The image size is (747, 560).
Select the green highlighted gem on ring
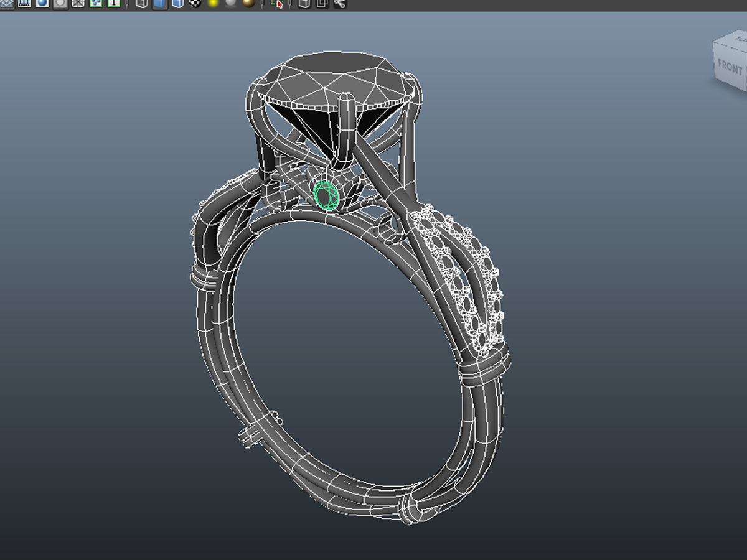327,195
